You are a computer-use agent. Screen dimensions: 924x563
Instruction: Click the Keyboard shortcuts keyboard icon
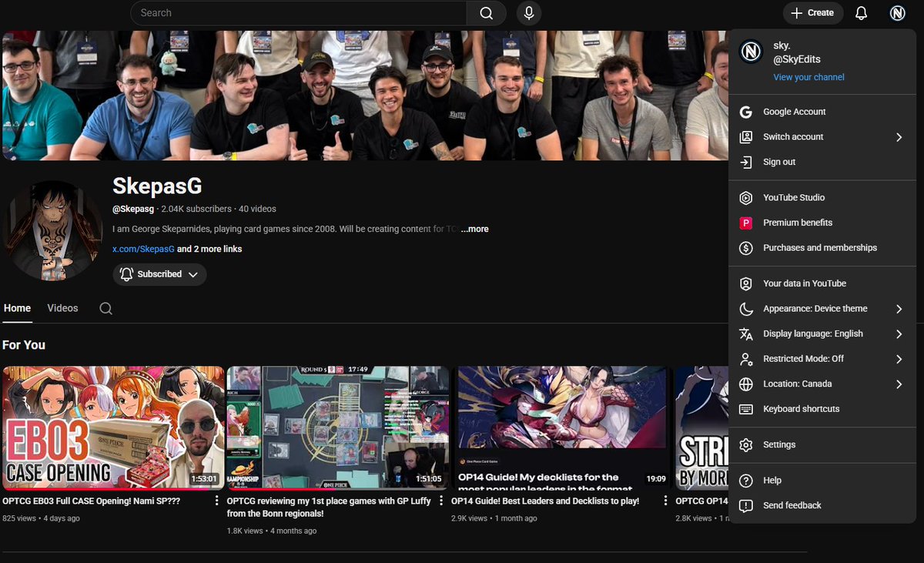(745, 409)
